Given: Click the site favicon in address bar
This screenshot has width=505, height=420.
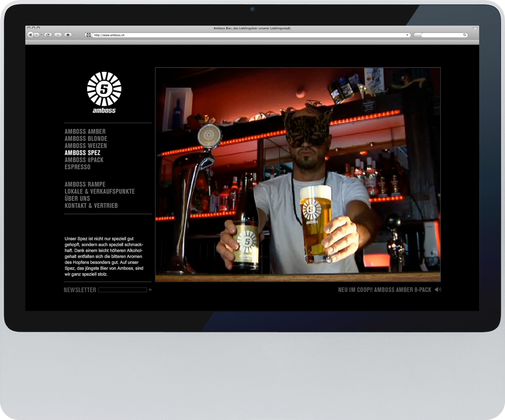Looking at the screenshot, I should [x=88, y=35].
